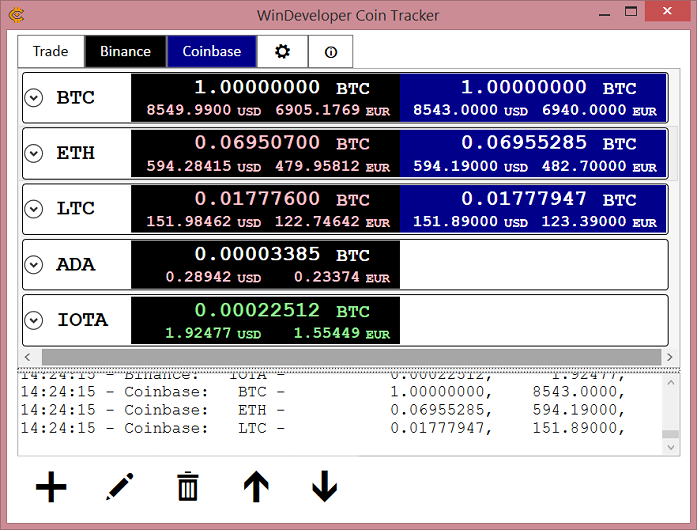Screen dimensions: 697x530
Task: Click IOTA value 0.00022512 BTC
Action: click(282, 311)
